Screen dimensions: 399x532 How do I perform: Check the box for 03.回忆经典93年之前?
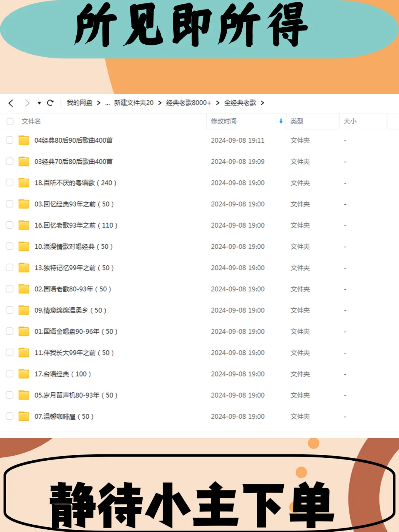10,204
